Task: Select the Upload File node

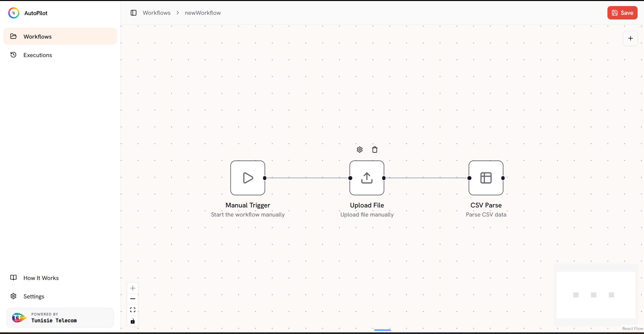Action: [x=367, y=178]
